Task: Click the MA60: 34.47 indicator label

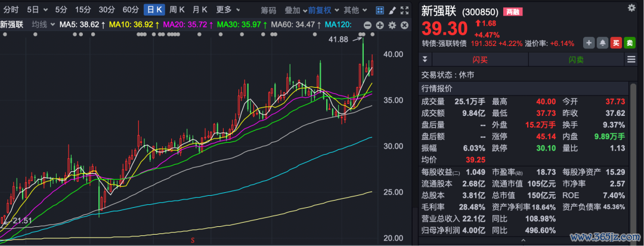Action: [296, 24]
